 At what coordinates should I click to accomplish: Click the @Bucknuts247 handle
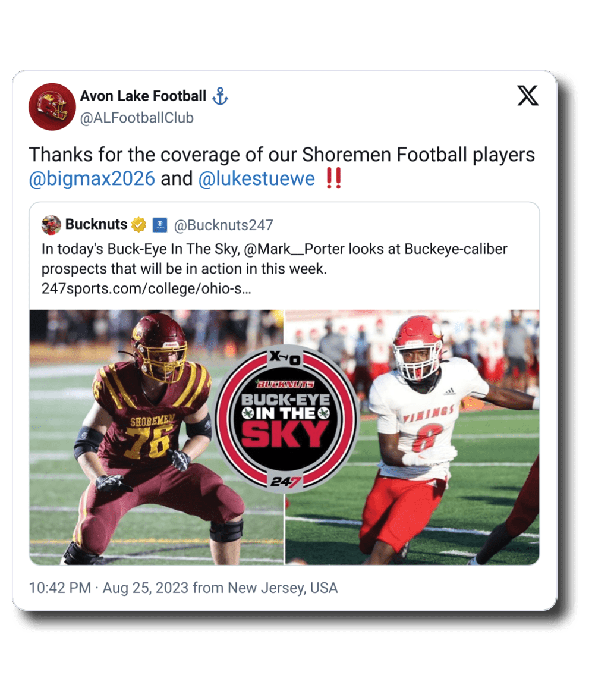223,225
